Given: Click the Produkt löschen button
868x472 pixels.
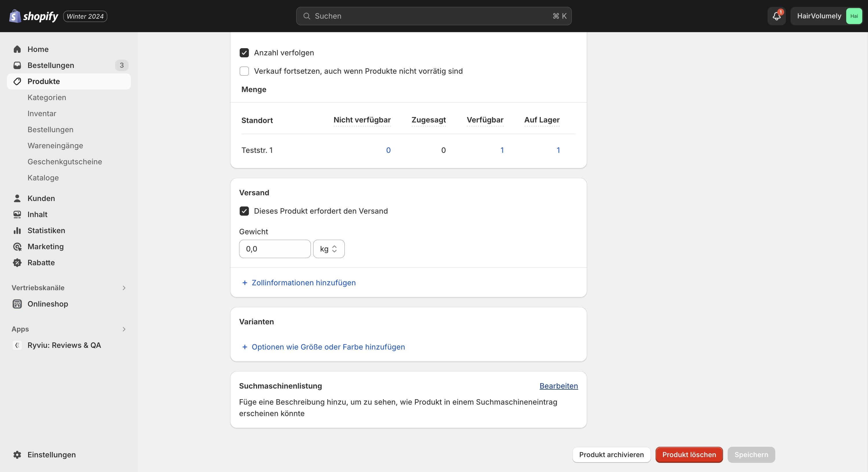Looking at the screenshot, I should tap(689, 455).
